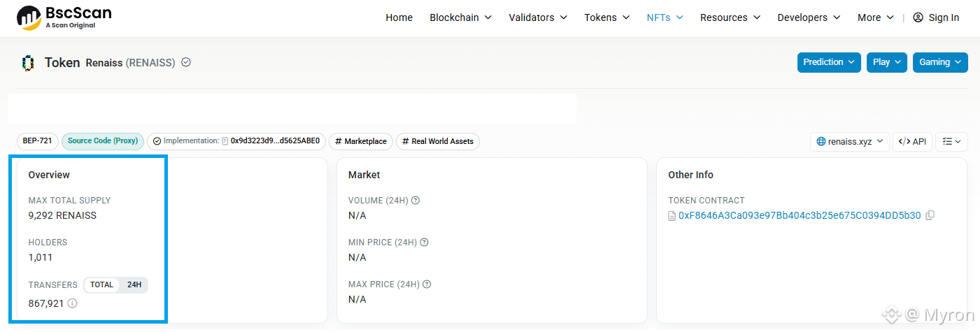The image size is (980, 332).
Task: Click the Real World Assets tag
Action: [438, 141]
